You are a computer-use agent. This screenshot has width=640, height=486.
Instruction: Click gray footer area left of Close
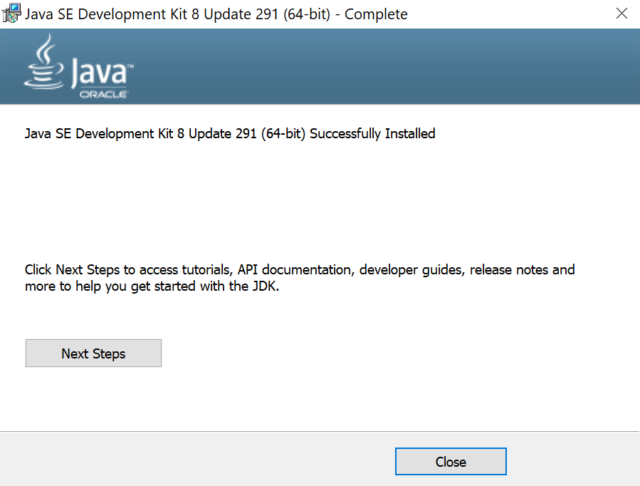196,459
